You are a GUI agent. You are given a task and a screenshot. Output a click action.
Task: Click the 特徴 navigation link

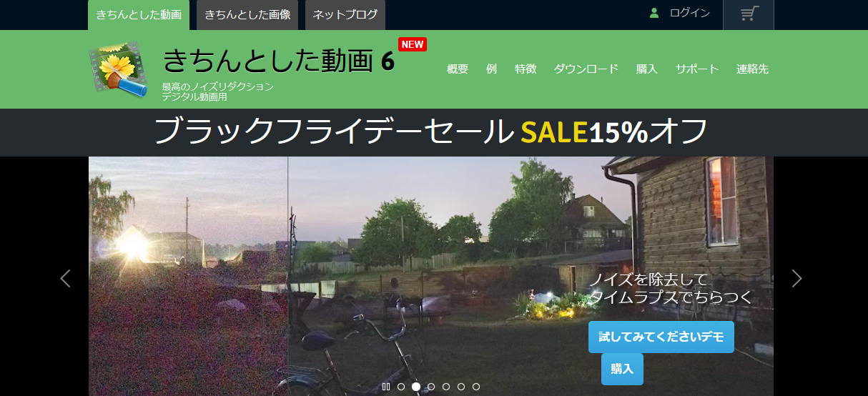pos(526,69)
